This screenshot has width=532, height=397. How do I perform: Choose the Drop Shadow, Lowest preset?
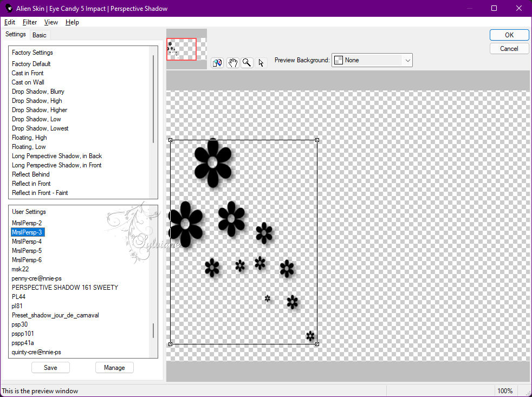pyautogui.click(x=40, y=128)
